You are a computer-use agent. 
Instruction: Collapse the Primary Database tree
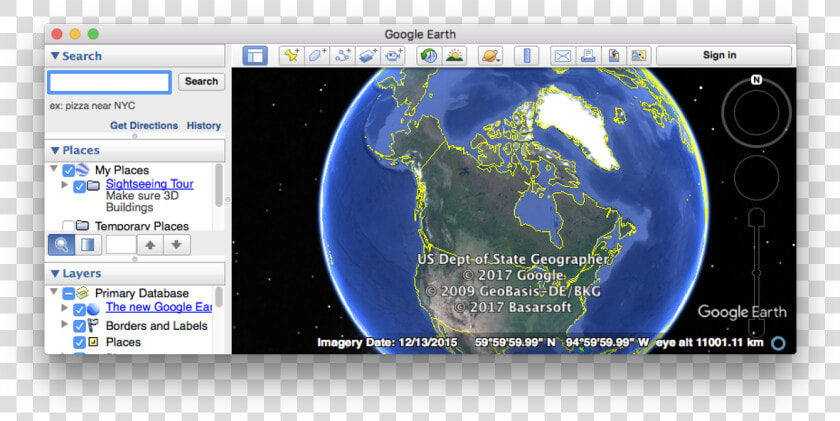54,292
